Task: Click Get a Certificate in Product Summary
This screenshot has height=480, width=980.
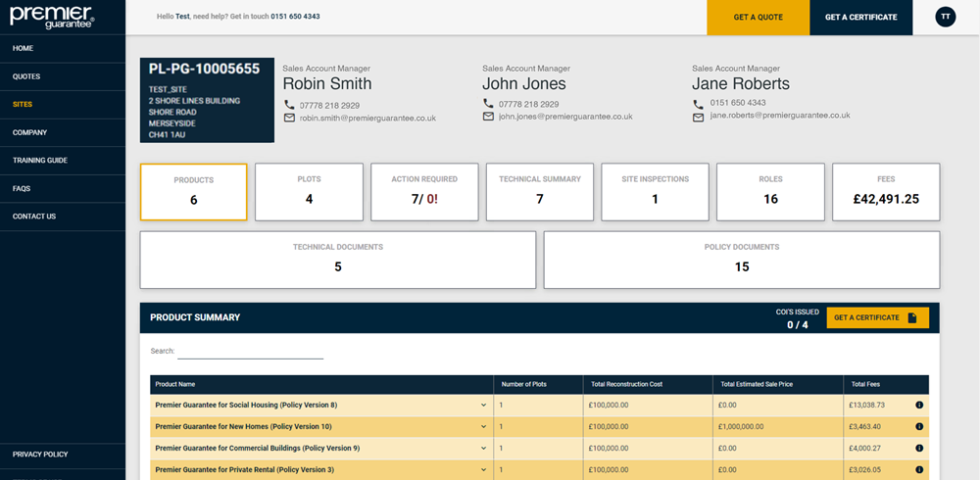Action: 877,318
